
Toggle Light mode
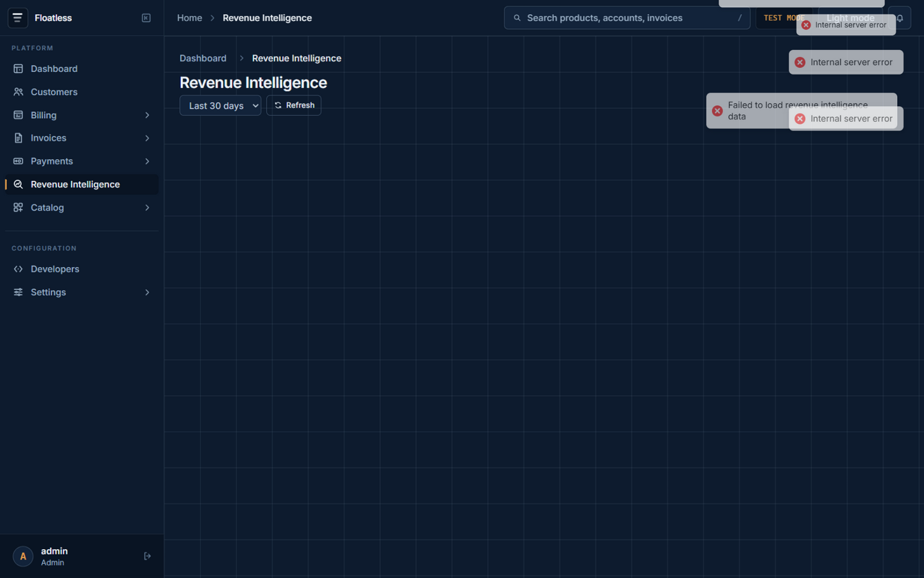(850, 18)
